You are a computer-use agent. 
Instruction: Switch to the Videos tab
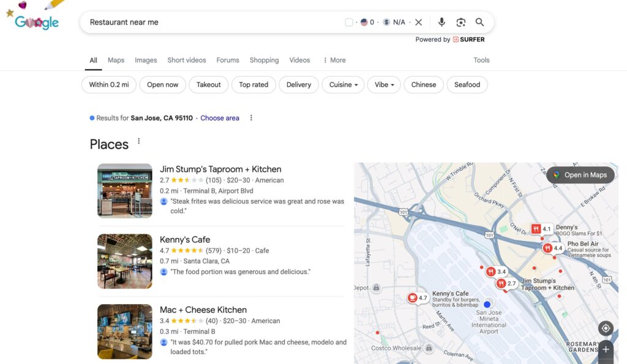pos(299,61)
